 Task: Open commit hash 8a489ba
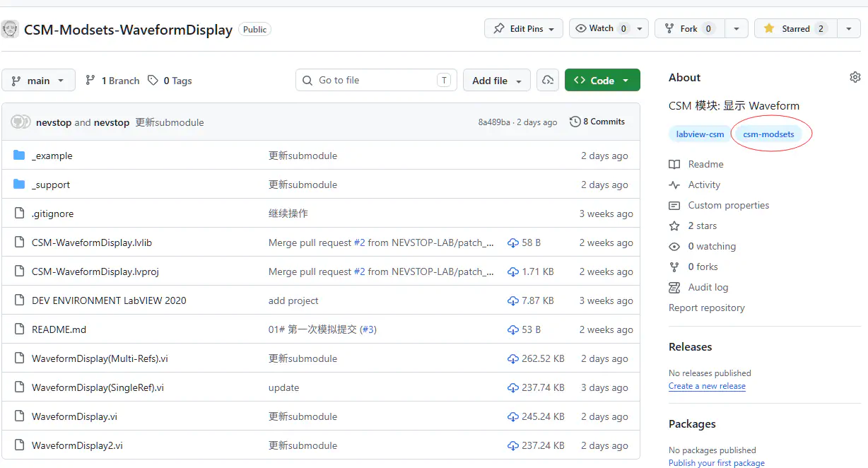(x=494, y=122)
